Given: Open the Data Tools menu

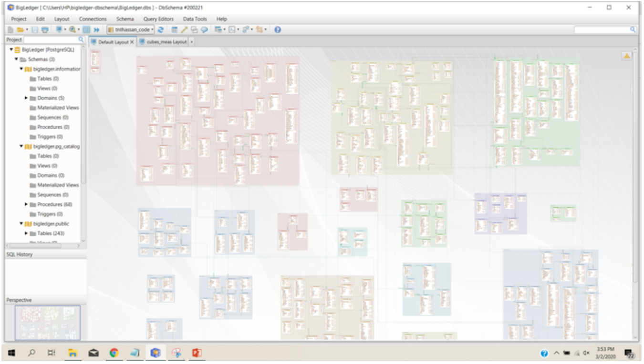Looking at the screenshot, I should pyautogui.click(x=195, y=19).
